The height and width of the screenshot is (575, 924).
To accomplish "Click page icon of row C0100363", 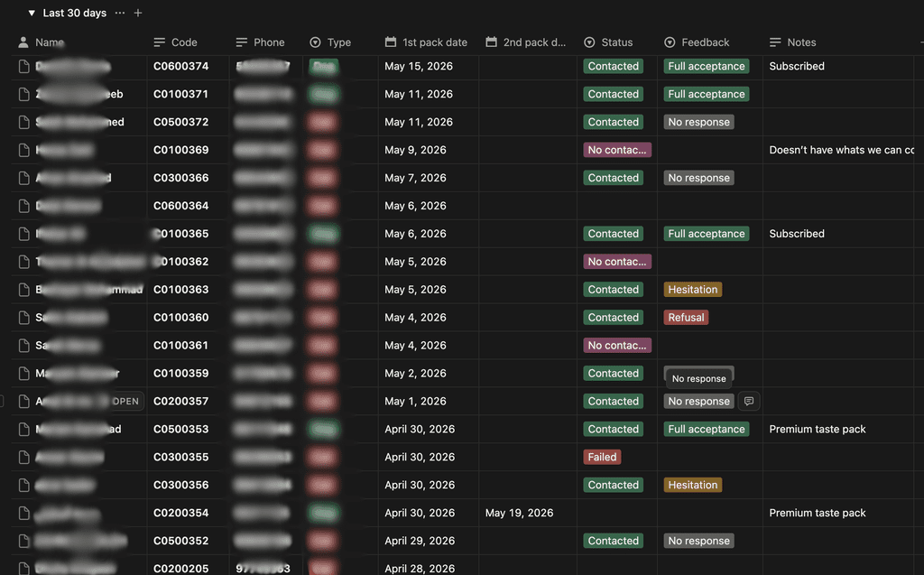I will pos(23,290).
